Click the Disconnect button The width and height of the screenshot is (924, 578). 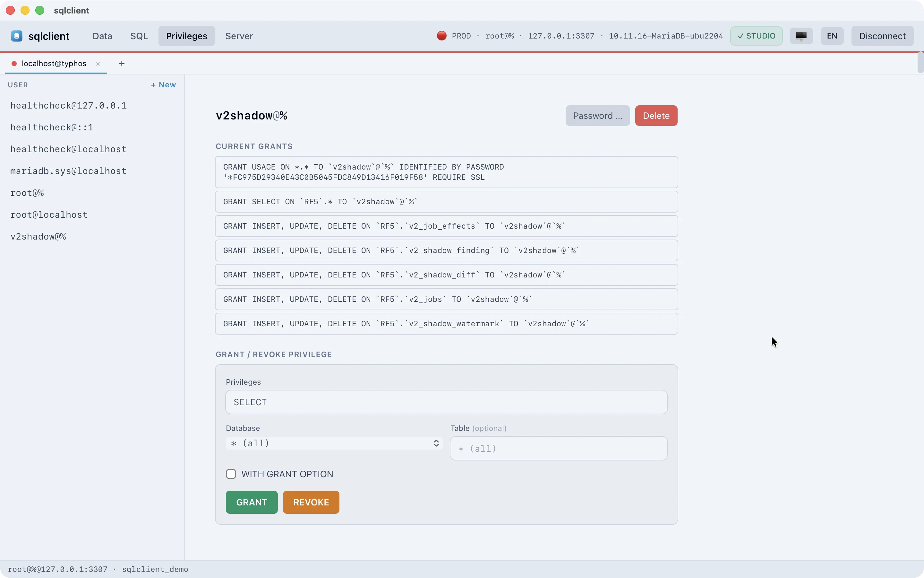tap(882, 36)
